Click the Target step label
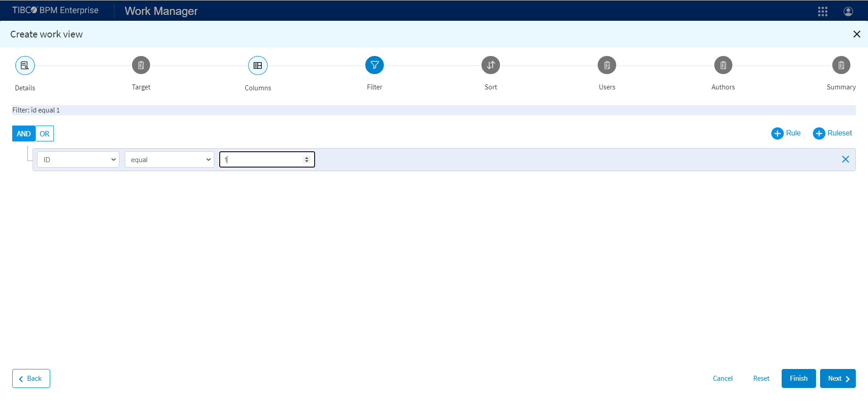The width and height of the screenshot is (868, 406). tap(141, 87)
